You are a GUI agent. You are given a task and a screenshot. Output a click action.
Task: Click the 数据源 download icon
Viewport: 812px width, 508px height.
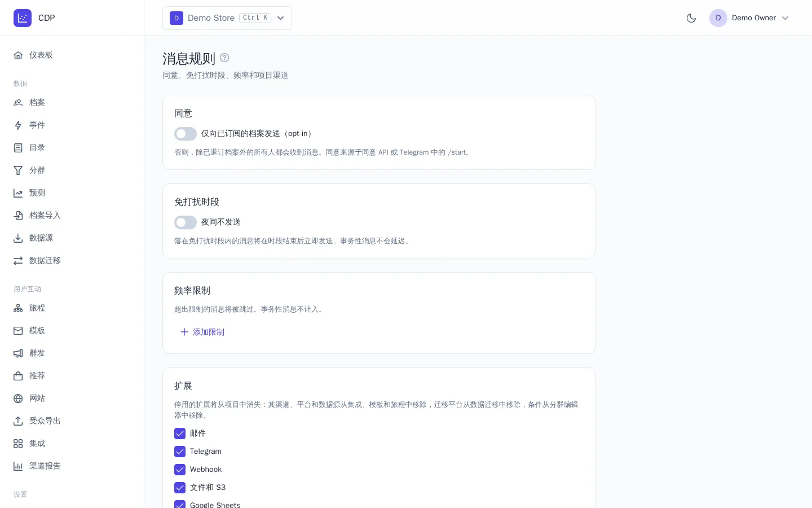pos(18,238)
